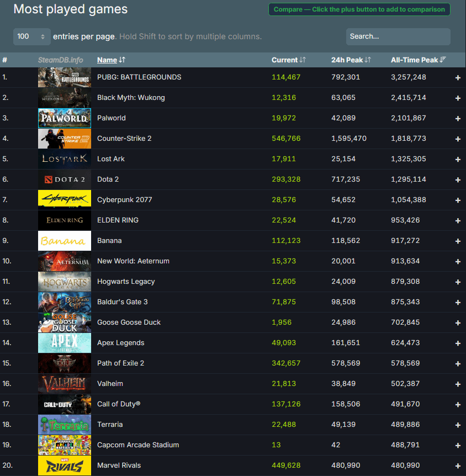The width and height of the screenshot is (466, 476).
Task: Add Path of Exile 2 using plus icon
Action: pyautogui.click(x=458, y=364)
